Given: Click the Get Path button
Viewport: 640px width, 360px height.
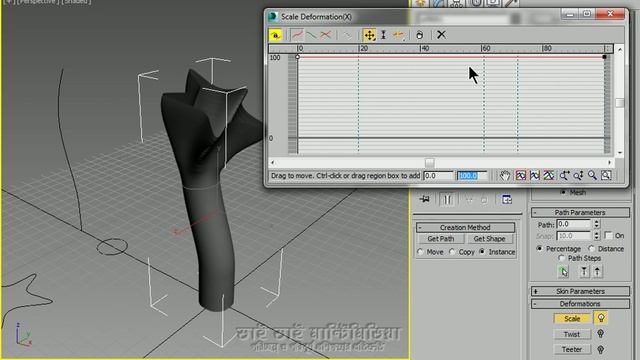Looking at the screenshot, I should coord(441,239).
